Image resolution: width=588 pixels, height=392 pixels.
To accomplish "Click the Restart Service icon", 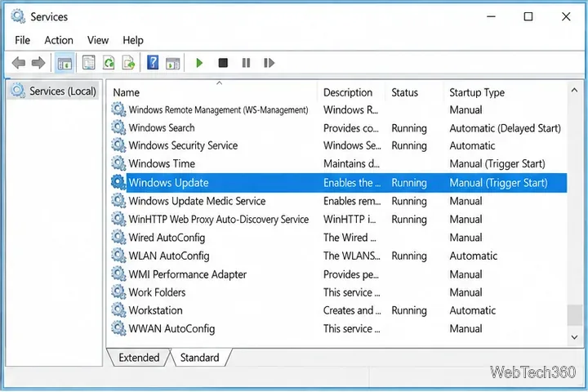I will coord(269,63).
